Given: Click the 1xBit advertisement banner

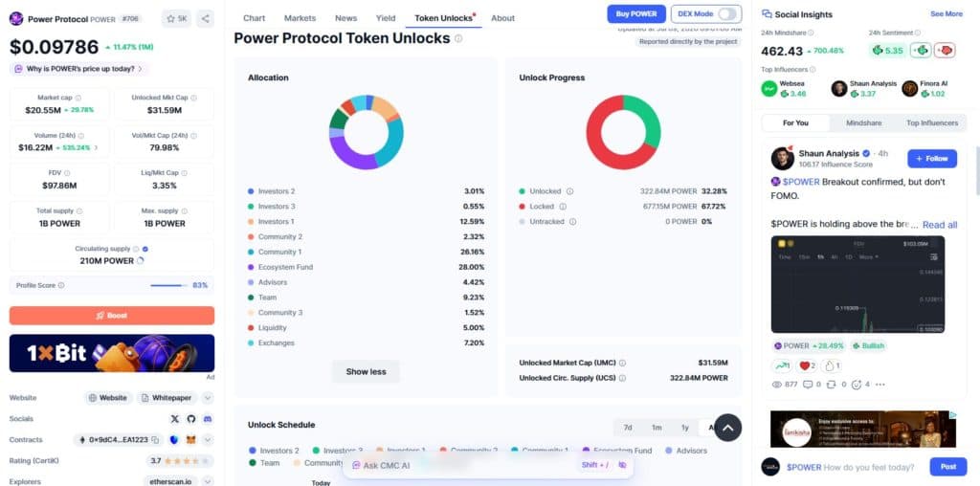Looking at the screenshot, I should [x=112, y=354].
